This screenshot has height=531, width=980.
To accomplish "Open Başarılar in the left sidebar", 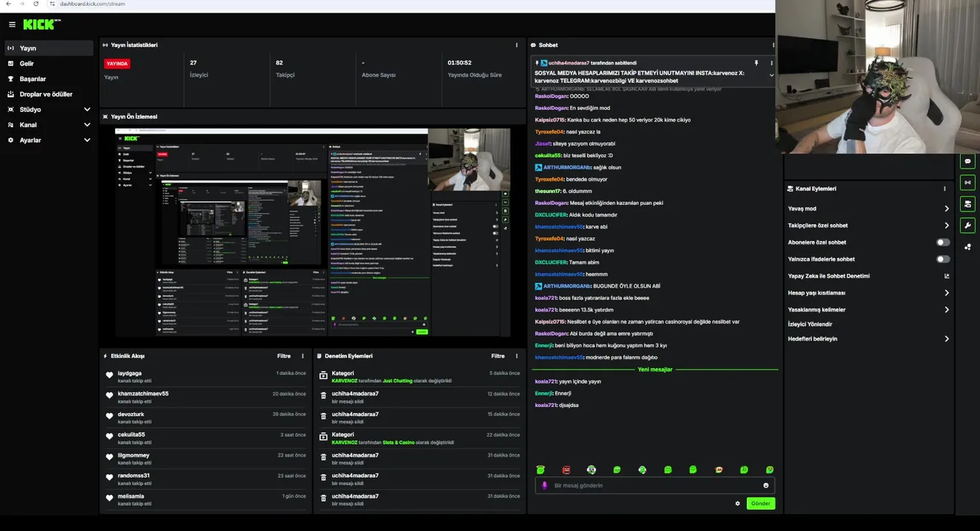I will tap(49, 79).
